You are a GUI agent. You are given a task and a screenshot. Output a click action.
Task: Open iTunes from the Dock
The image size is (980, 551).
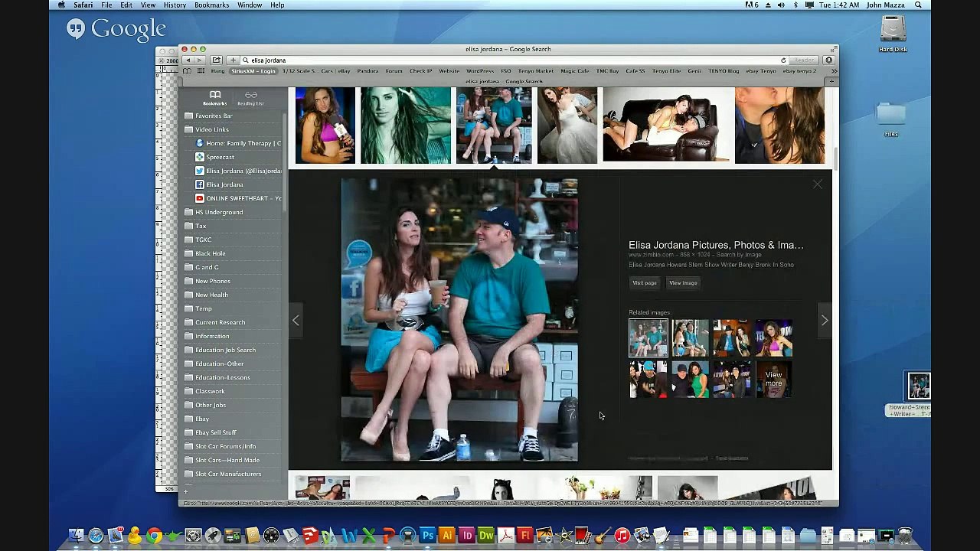point(622,536)
